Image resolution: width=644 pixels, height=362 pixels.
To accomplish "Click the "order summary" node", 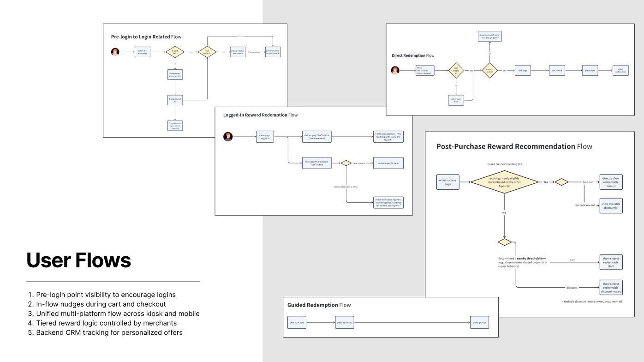I will pyautogui.click(x=344, y=322).
